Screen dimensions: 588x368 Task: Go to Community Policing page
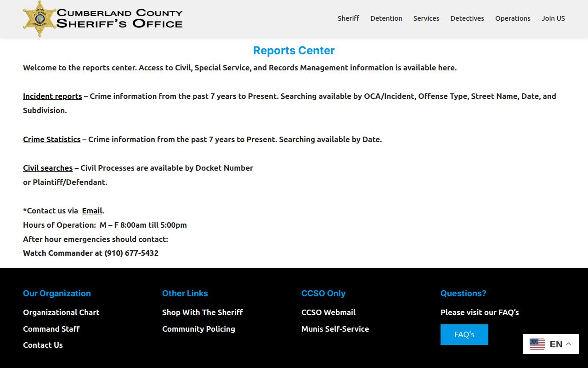click(x=198, y=329)
